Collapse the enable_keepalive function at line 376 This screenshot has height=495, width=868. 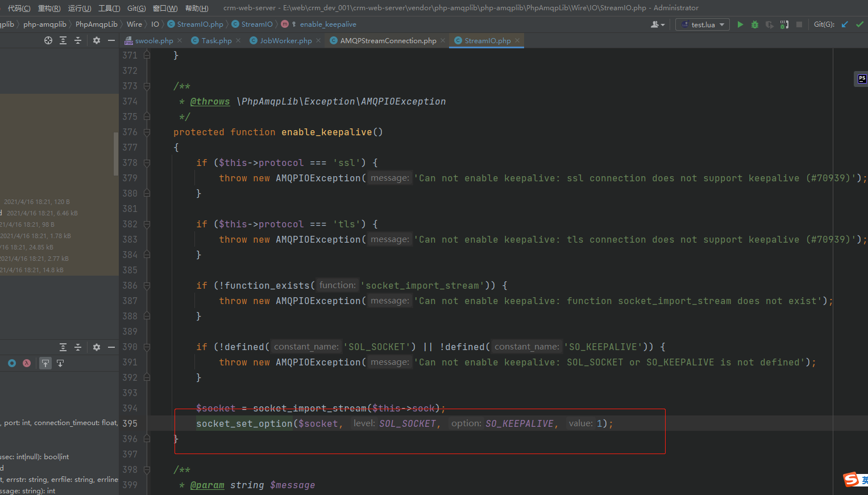point(147,132)
